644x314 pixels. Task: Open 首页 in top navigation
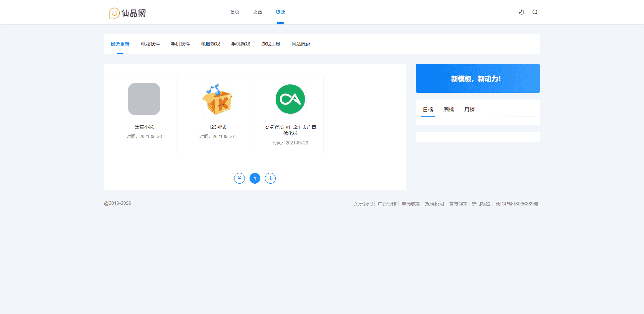235,12
